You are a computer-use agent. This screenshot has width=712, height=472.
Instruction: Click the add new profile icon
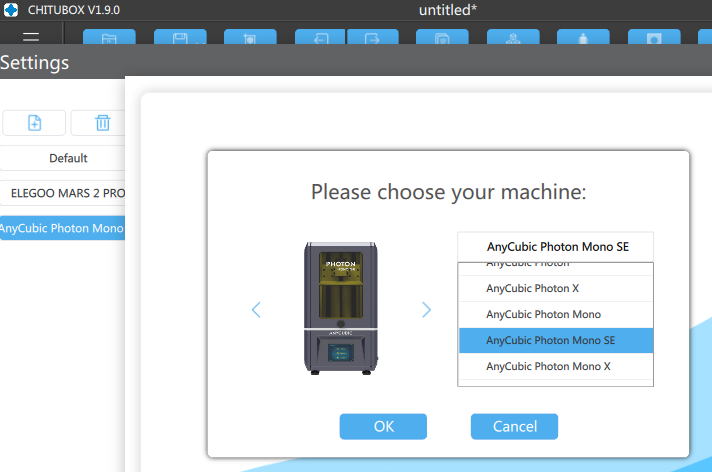point(35,123)
